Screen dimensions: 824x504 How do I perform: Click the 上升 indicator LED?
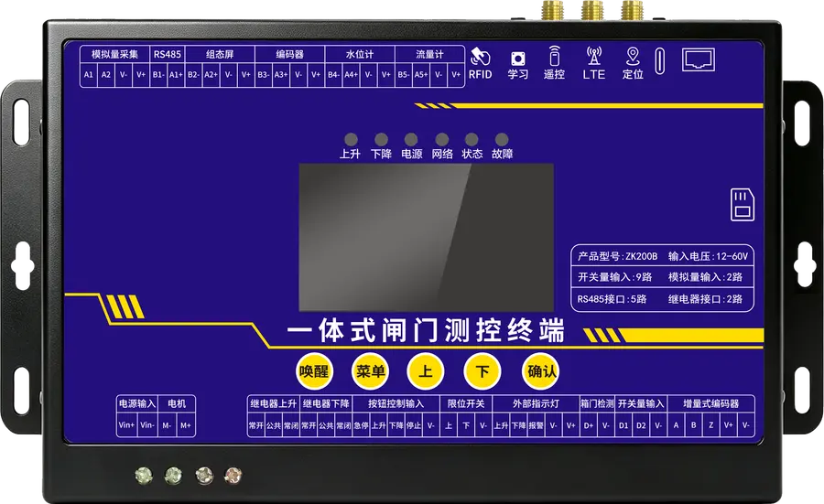point(351,139)
